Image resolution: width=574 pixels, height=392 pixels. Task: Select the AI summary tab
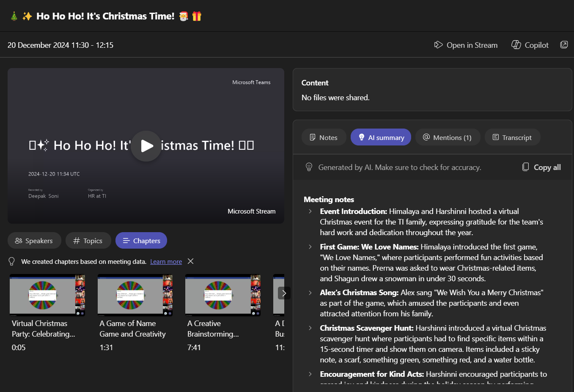(x=381, y=137)
